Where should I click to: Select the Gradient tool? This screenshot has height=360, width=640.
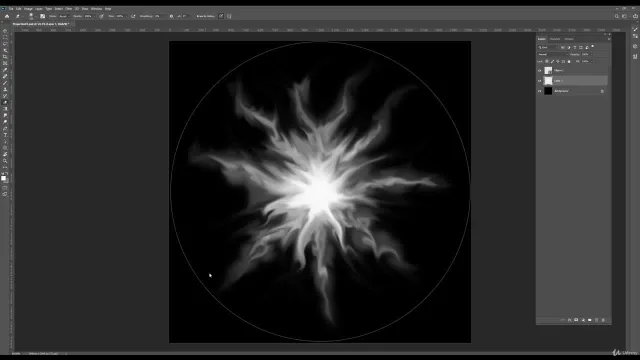click(x=5, y=109)
